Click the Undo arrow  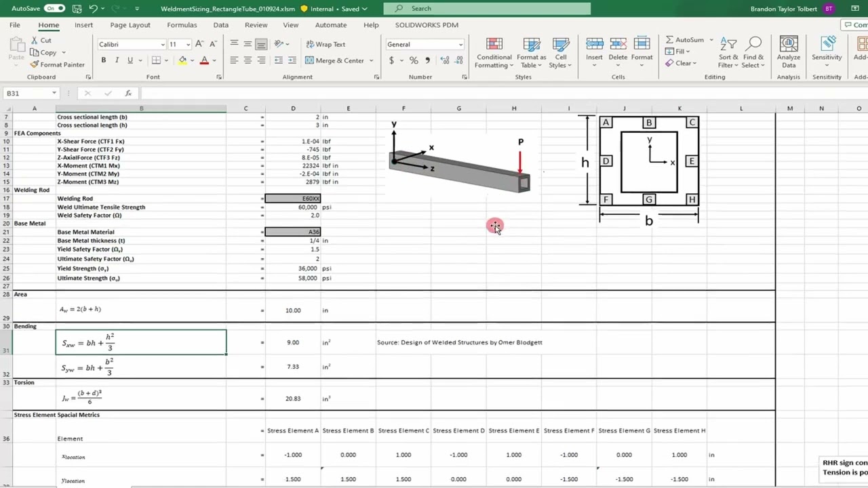click(93, 9)
